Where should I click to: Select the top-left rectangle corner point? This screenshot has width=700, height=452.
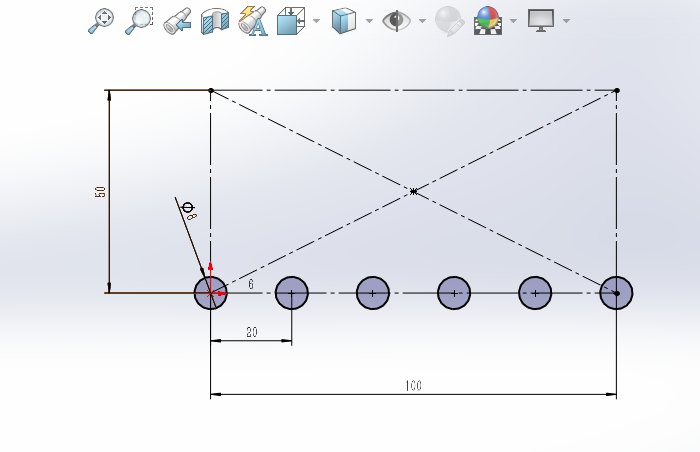pos(211,91)
